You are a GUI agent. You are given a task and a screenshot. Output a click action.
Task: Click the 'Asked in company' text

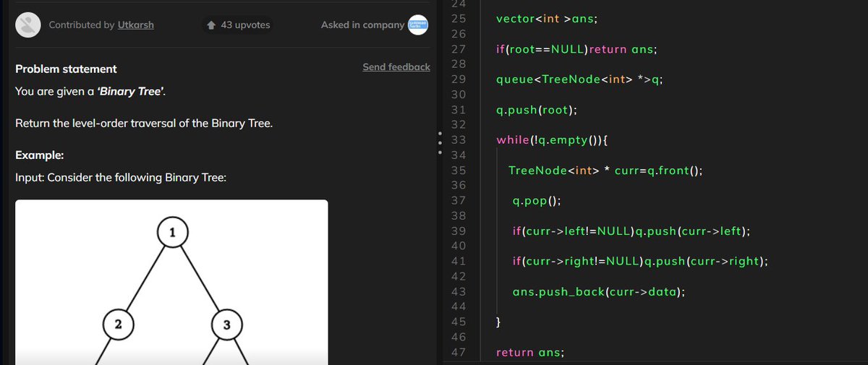pyautogui.click(x=362, y=25)
